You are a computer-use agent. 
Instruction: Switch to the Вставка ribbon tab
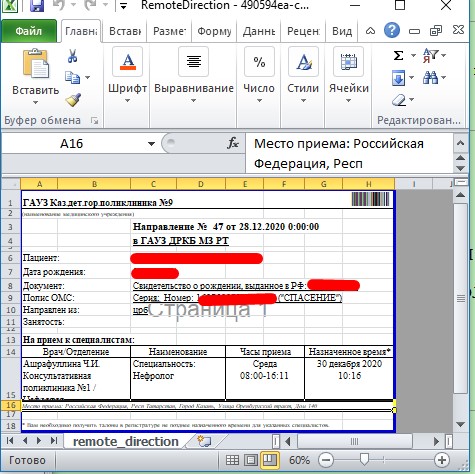[125, 31]
